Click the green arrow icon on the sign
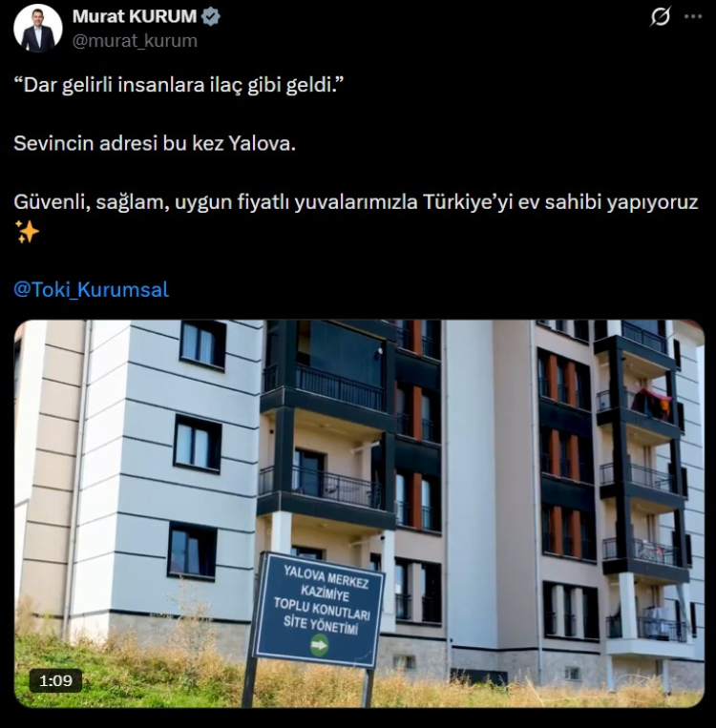This screenshot has height=728, width=716. [x=319, y=645]
